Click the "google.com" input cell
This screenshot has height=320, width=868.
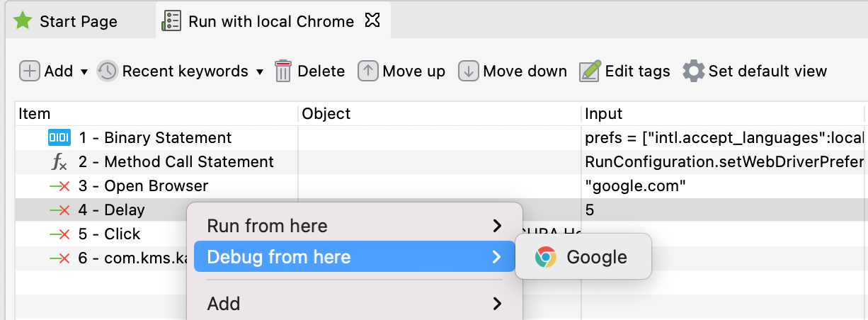click(723, 186)
